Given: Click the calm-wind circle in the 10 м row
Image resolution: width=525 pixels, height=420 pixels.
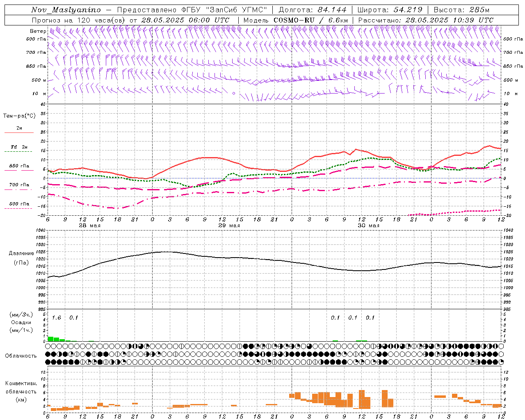Looking at the screenshot, I should [x=234, y=94].
